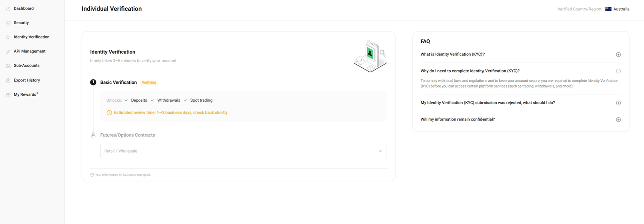Expand the rejected KYC submission FAQ

pos(618,103)
